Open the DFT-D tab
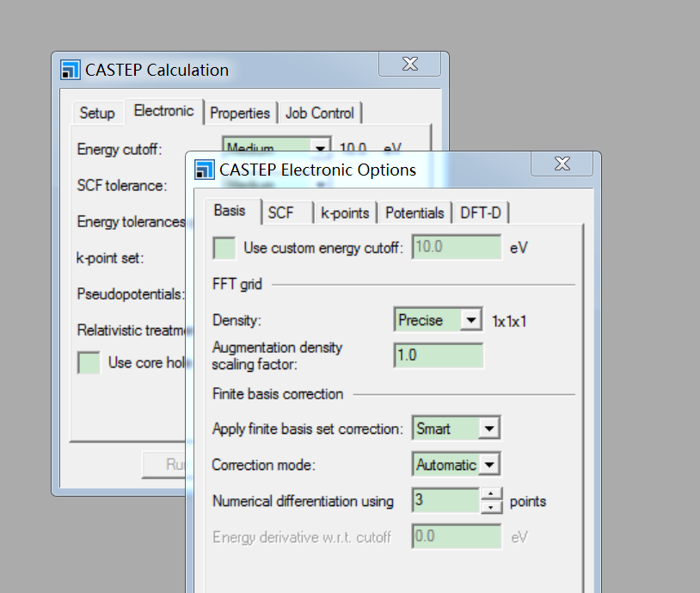The width and height of the screenshot is (700, 593). 481,213
